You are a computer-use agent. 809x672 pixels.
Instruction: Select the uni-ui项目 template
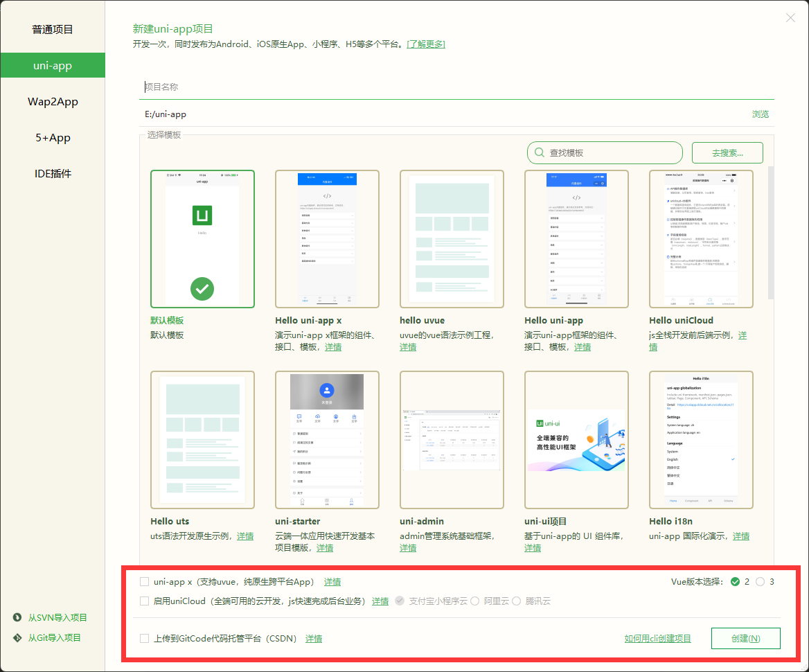pos(576,439)
